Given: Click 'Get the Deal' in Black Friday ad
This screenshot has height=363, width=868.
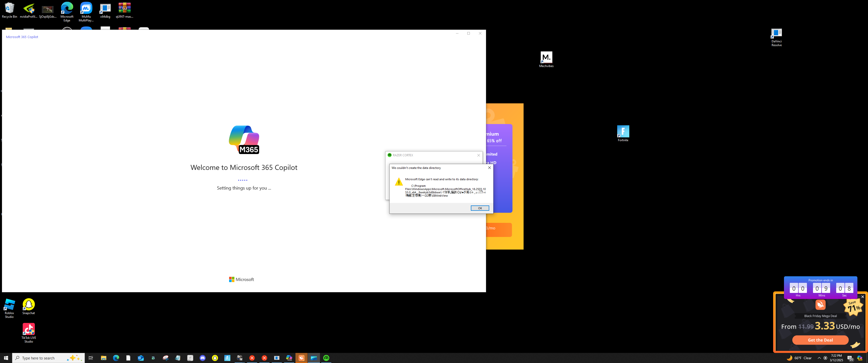Looking at the screenshot, I should 820,340.
